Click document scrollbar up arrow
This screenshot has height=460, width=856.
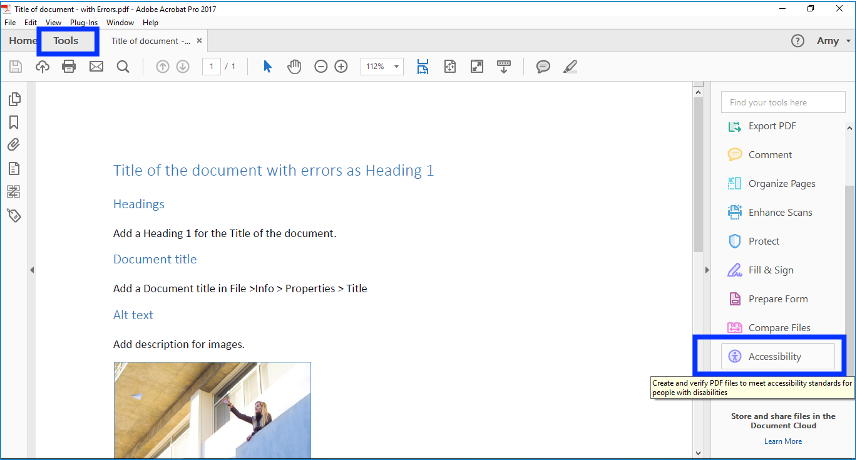[x=698, y=93]
